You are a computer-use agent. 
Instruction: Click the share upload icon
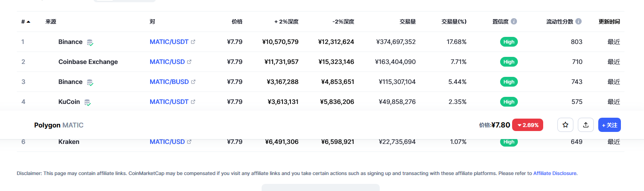[x=586, y=125]
